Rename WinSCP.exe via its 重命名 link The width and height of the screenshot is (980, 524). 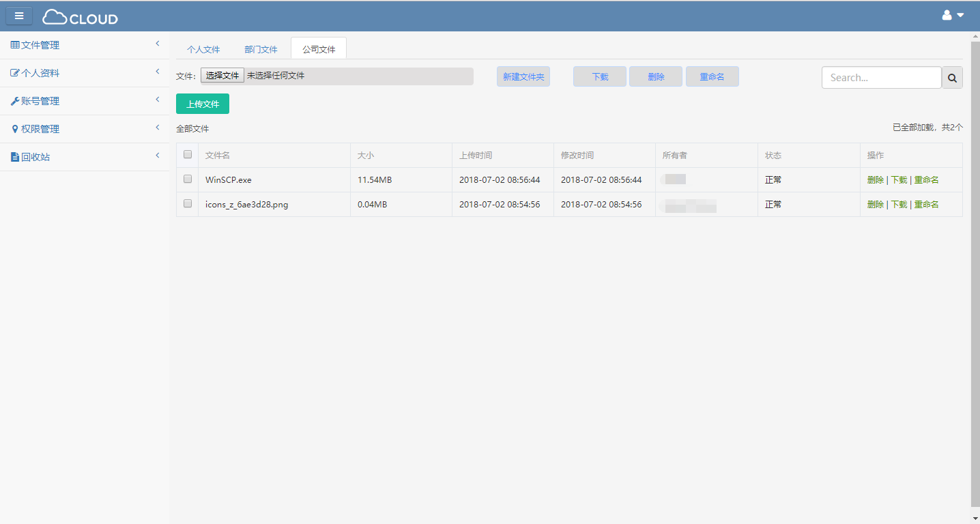pos(927,180)
